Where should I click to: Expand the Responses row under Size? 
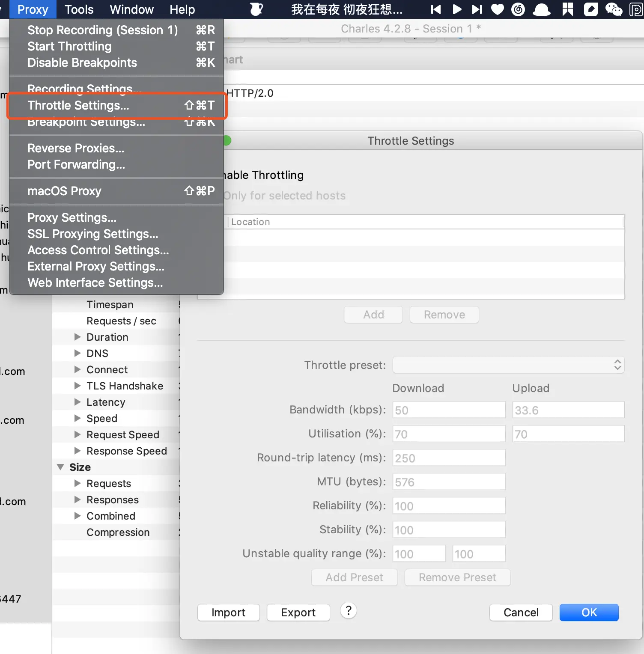click(78, 499)
